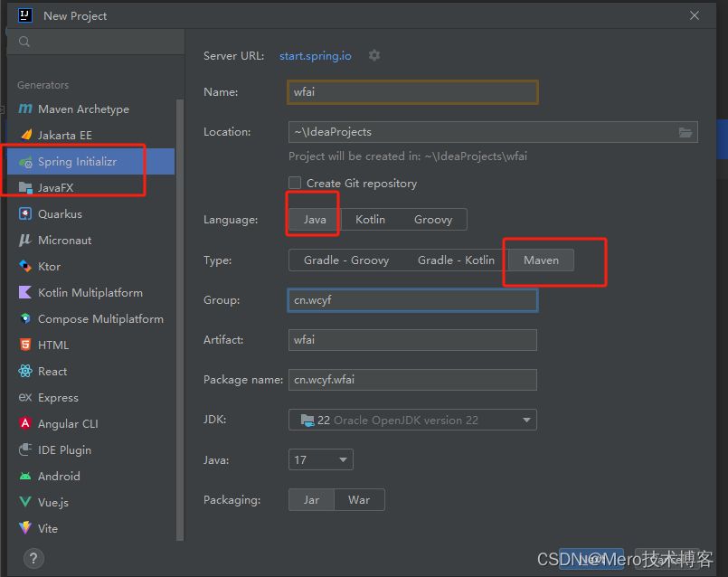Choose the Jakarta EE generator icon
Viewport: 728px width, 577px height.
(26, 135)
